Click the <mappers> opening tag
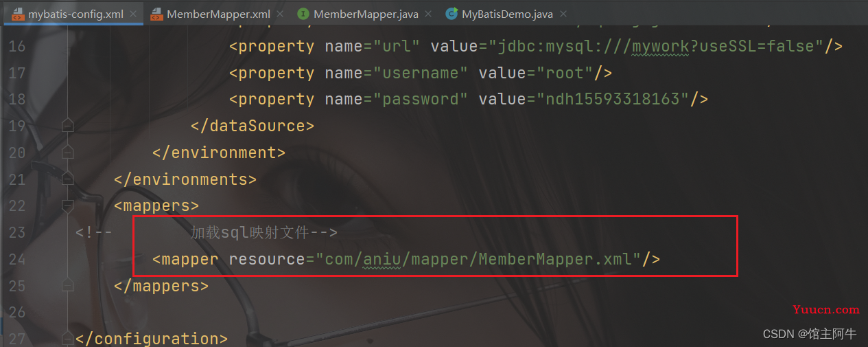 [156, 205]
